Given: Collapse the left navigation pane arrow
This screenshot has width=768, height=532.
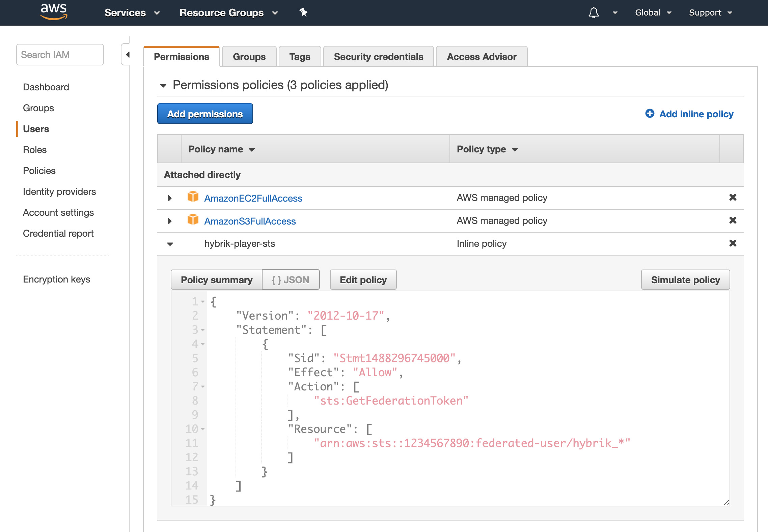Looking at the screenshot, I should point(127,55).
